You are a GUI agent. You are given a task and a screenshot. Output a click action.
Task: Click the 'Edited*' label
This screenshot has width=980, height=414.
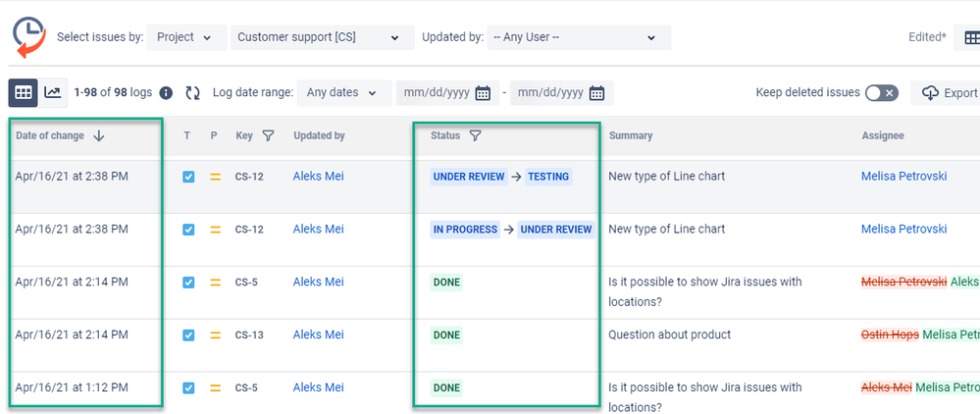927,37
